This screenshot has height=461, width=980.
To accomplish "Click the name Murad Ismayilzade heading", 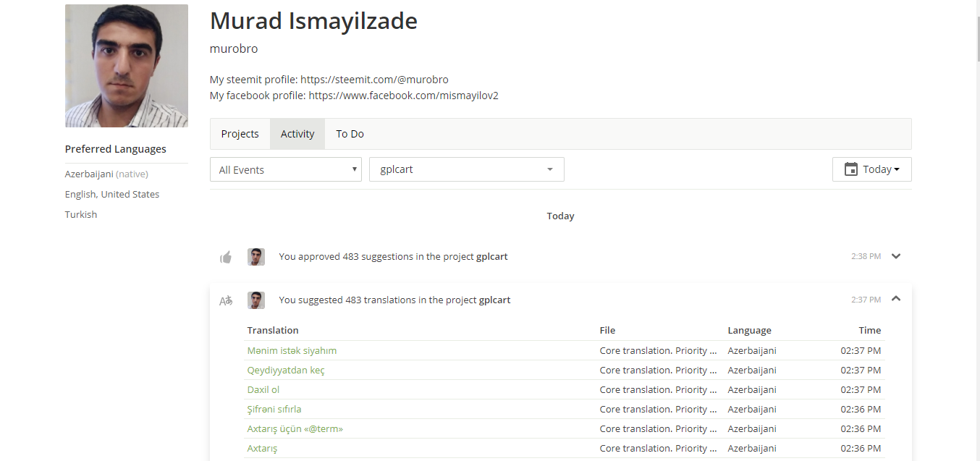I will [x=313, y=21].
